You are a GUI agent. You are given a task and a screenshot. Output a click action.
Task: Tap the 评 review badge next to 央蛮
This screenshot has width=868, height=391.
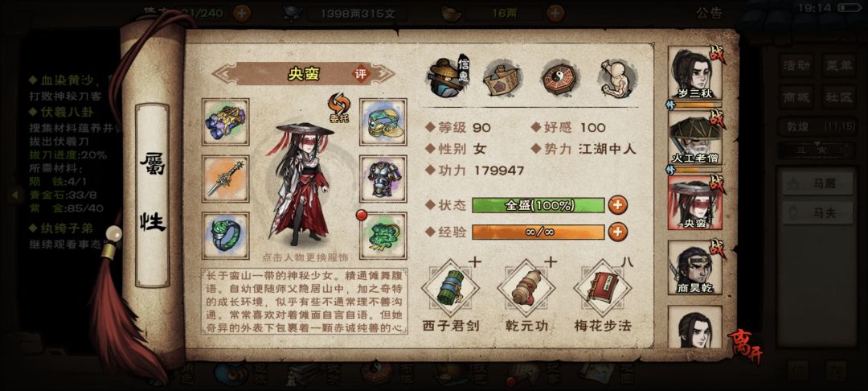pos(361,74)
